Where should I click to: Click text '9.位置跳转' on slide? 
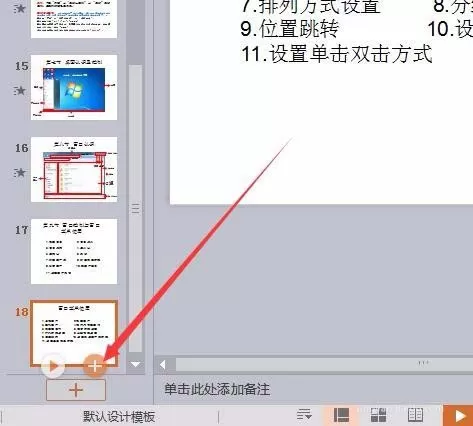point(290,29)
